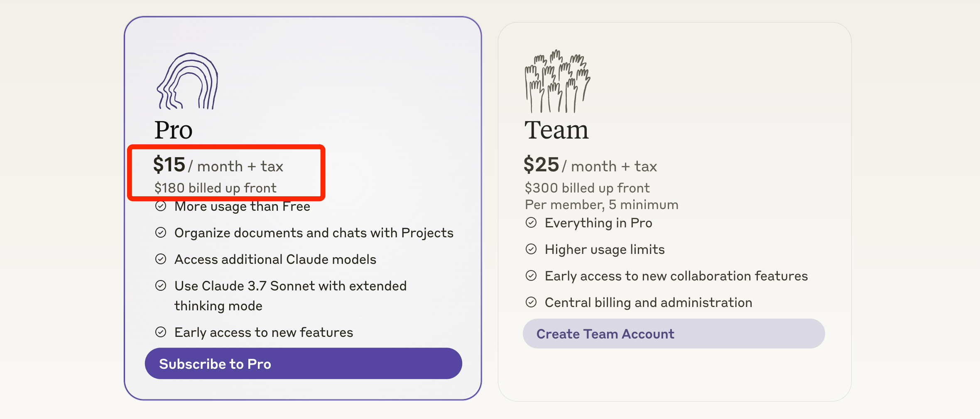Viewport: 980px width, 419px height.
Task: Click checkmark icon beside Everything in Pro
Action: click(531, 223)
